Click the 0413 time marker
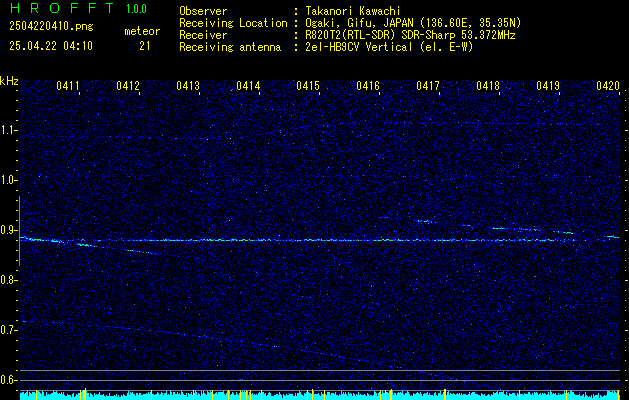The image size is (629, 400). click(188, 86)
